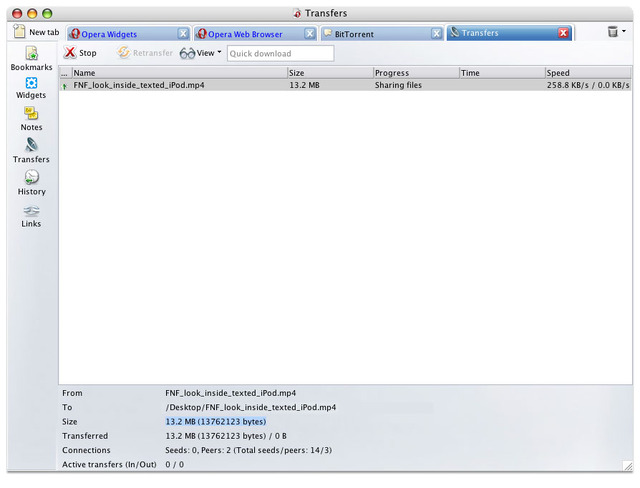The image size is (640, 488).
Task: Click the glasses View icon
Action: pos(187,53)
